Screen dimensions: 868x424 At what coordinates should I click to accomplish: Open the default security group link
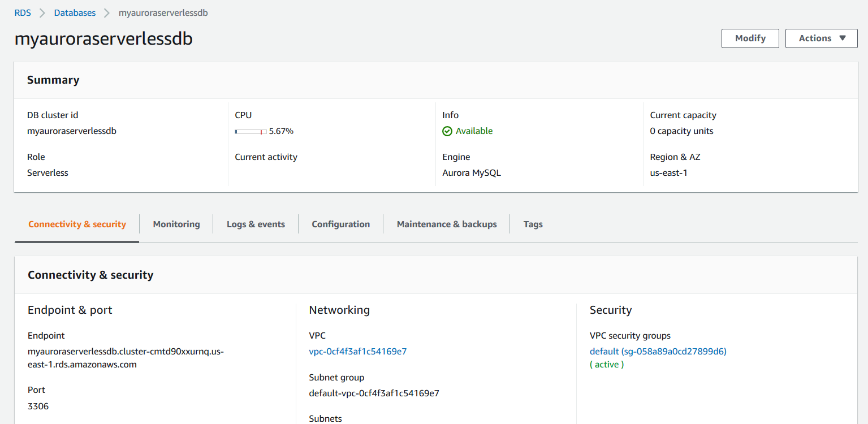point(658,352)
